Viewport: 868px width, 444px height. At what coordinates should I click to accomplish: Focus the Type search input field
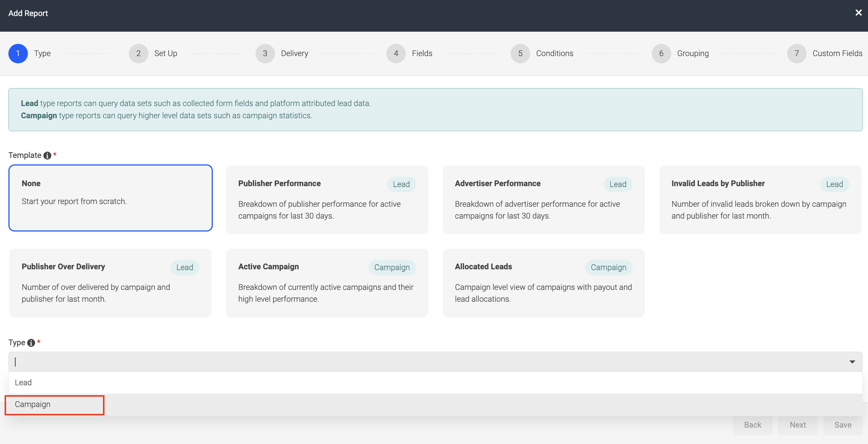pyautogui.click(x=435, y=362)
